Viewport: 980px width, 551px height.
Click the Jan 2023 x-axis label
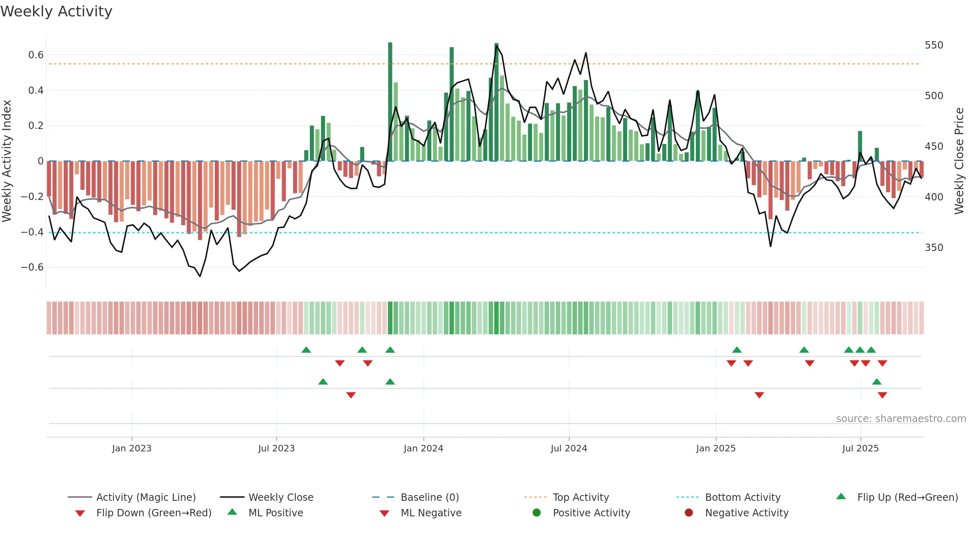coord(132,448)
